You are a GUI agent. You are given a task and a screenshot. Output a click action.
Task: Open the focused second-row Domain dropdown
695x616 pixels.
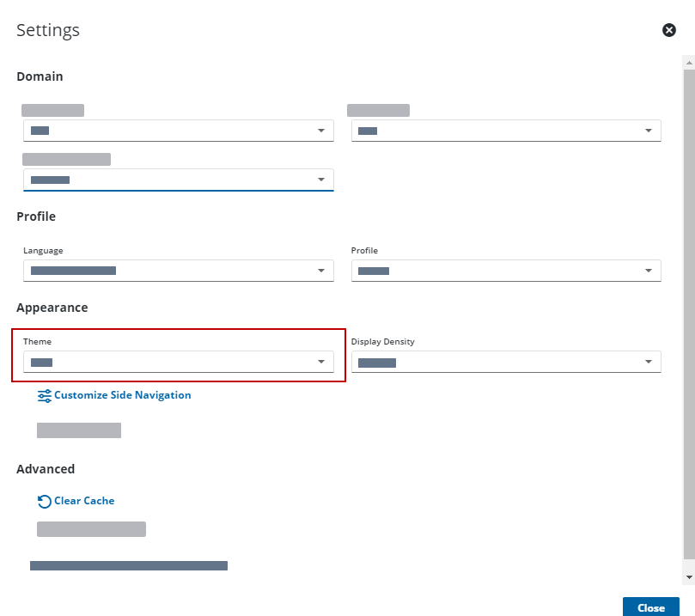pyautogui.click(x=178, y=180)
